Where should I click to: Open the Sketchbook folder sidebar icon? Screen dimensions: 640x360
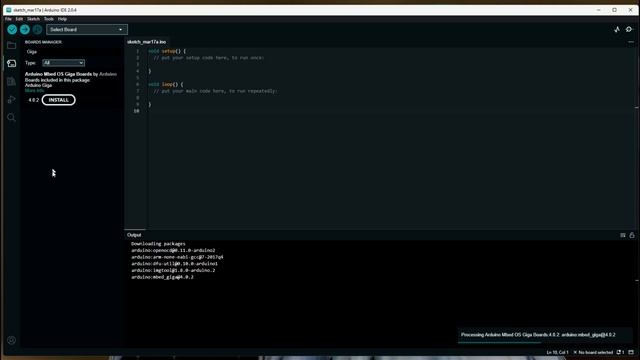point(11,45)
